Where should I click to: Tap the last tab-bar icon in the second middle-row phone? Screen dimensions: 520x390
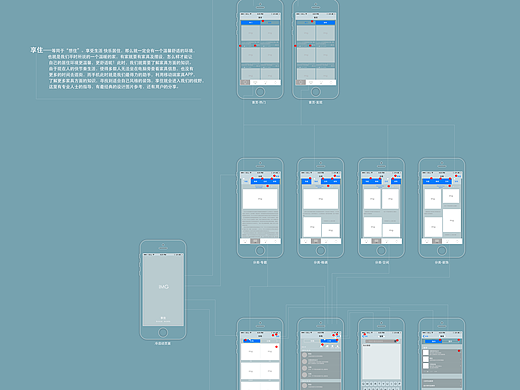336,241
